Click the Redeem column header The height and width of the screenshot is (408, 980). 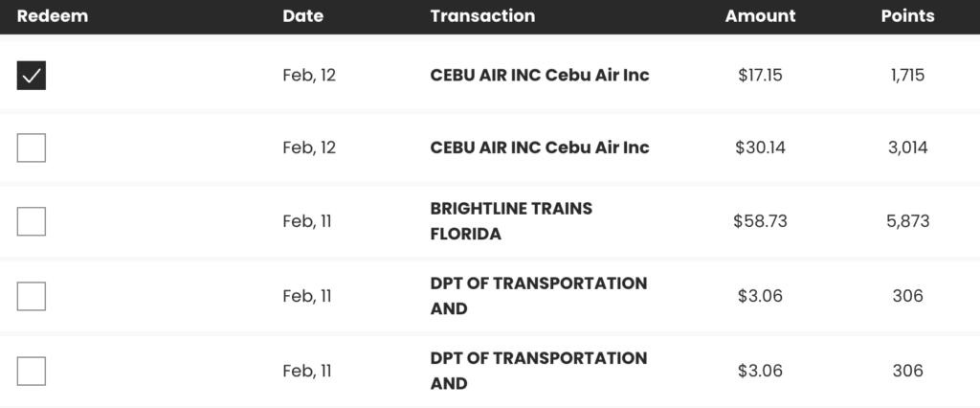[x=53, y=16]
